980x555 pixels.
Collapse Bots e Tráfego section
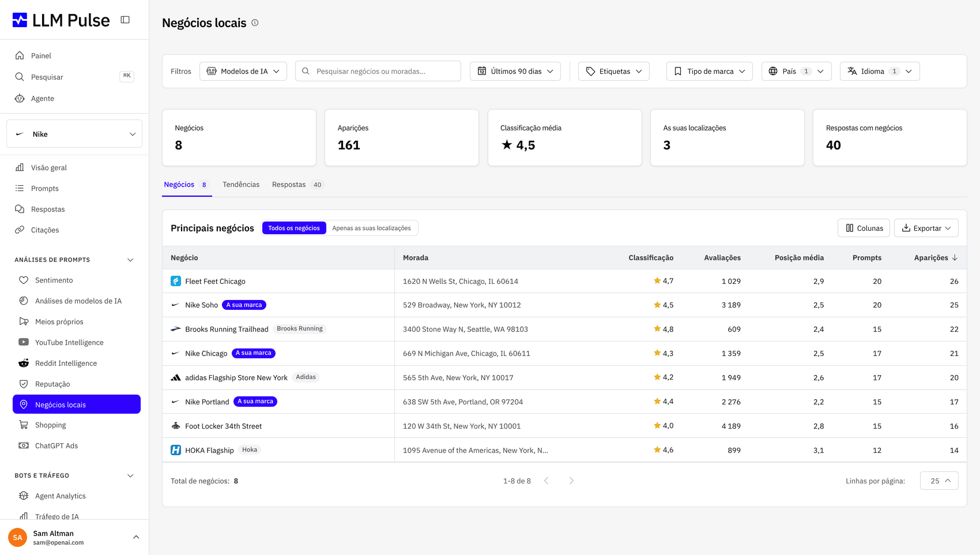tap(130, 475)
